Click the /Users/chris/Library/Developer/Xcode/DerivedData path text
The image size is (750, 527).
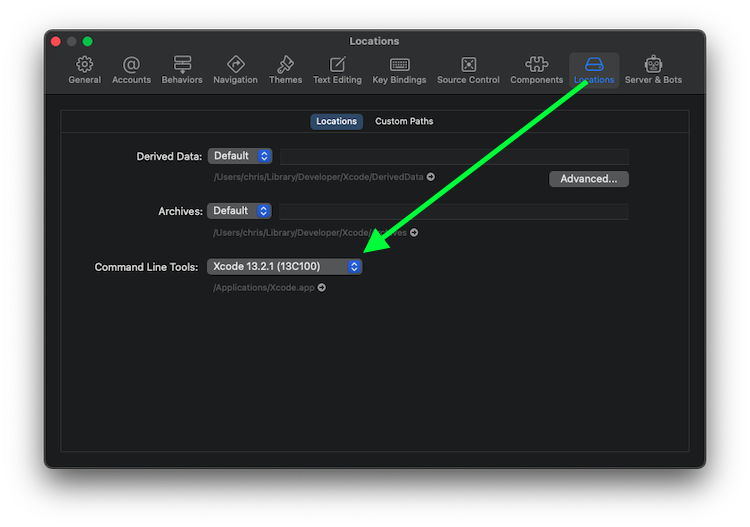[x=319, y=177]
